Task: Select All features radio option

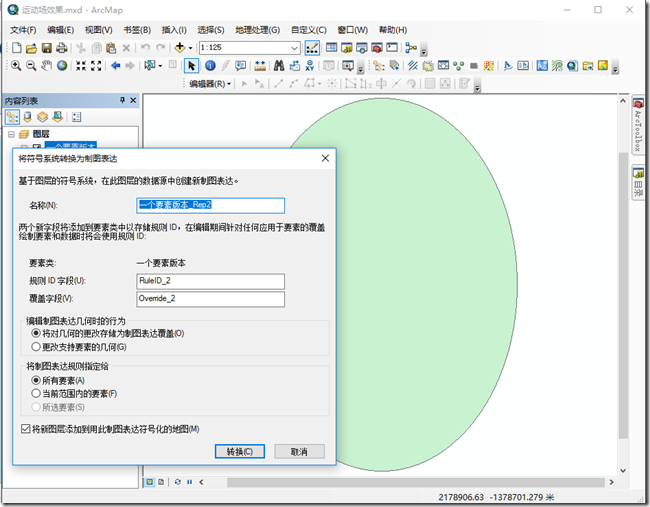Action: click(58, 381)
